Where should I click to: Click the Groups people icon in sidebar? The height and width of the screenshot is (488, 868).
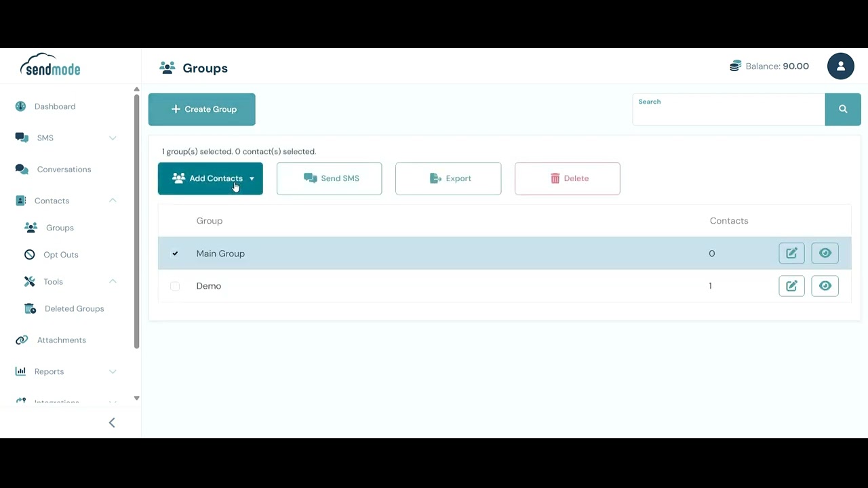click(x=31, y=228)
